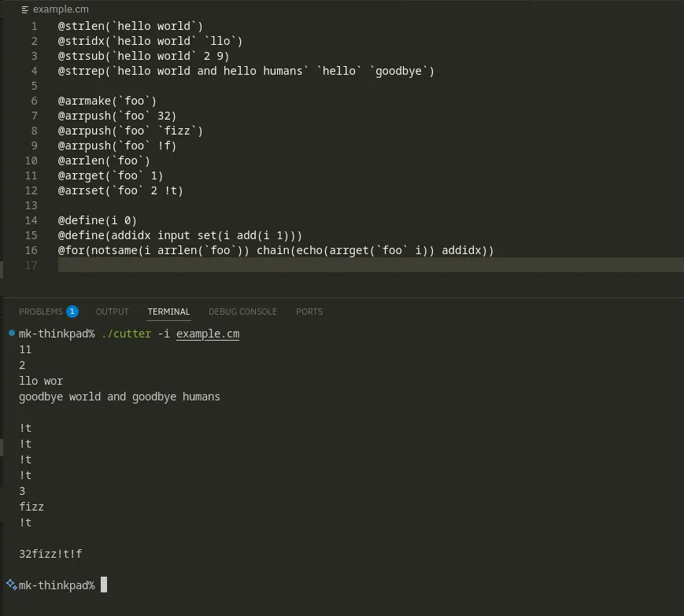
Task: Click the example.cm file icon in tab
Action: tap(25, 9)
